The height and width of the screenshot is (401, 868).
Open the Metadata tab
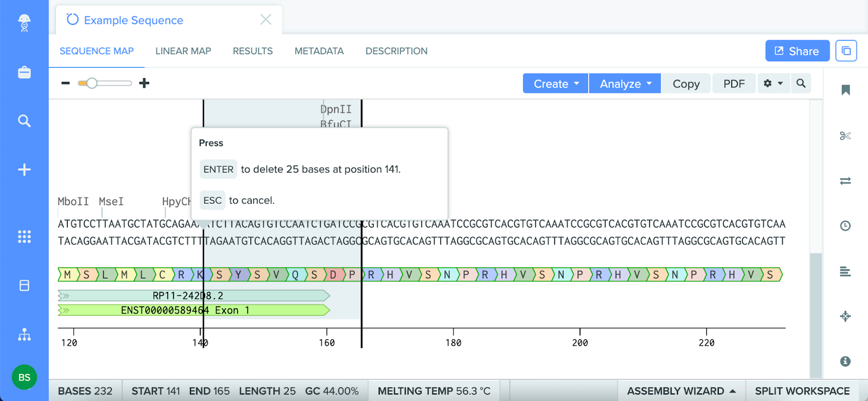point(319,51)
